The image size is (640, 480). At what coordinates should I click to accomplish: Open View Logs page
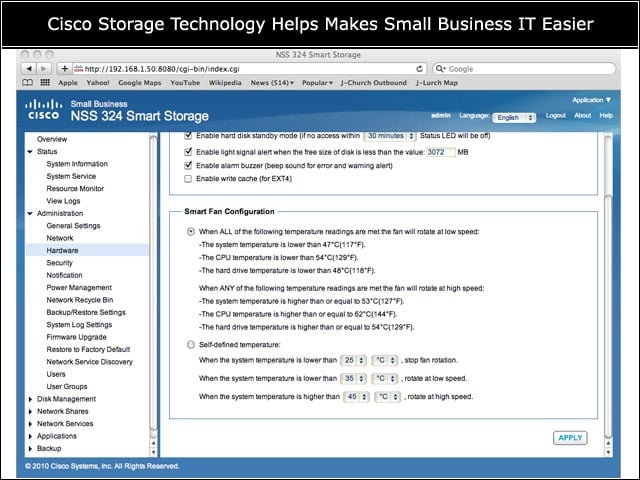[x=63, y=201]
